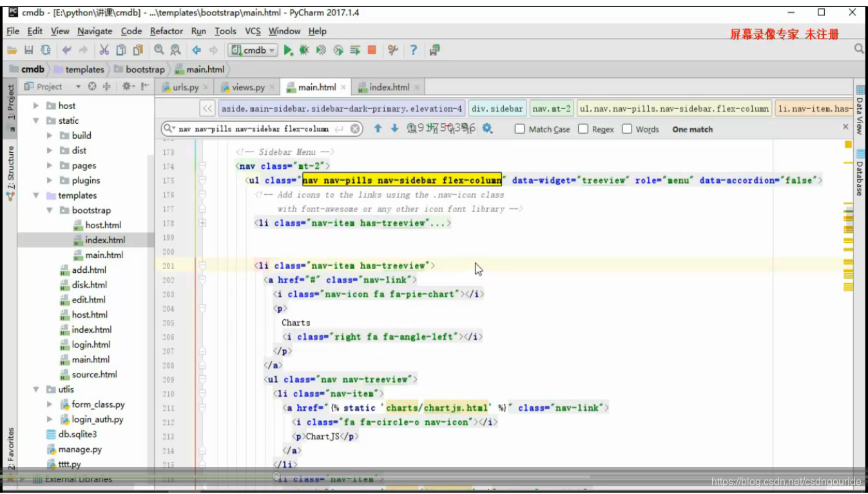
Task: Undo the last action
Action: point(66,50)
